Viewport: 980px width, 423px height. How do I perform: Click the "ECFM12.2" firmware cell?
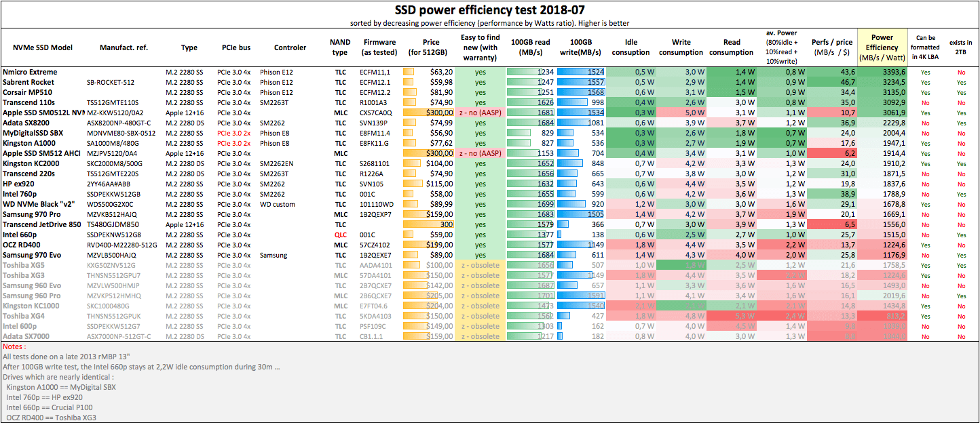click(x=376, y=92)
